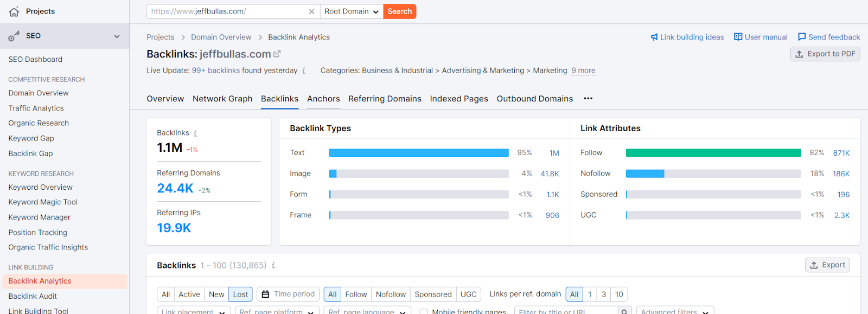
Task: Select the Active backlinks filter
Action: (x=189, y=294)
